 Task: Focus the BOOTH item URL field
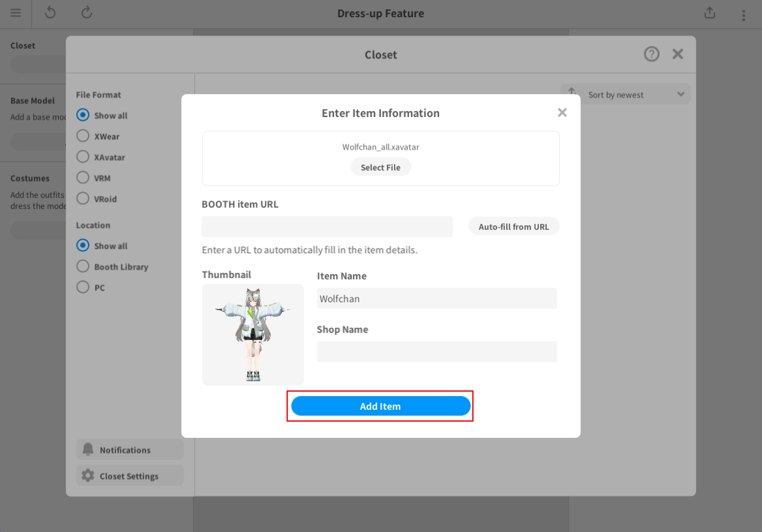[x=327, y=226]
